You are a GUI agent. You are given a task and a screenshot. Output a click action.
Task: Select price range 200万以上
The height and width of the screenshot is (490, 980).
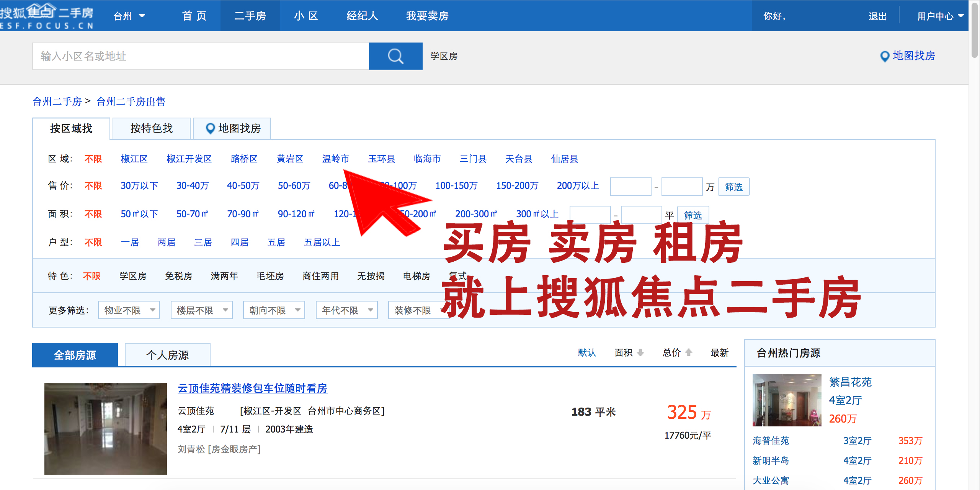(x=578, y=186)
